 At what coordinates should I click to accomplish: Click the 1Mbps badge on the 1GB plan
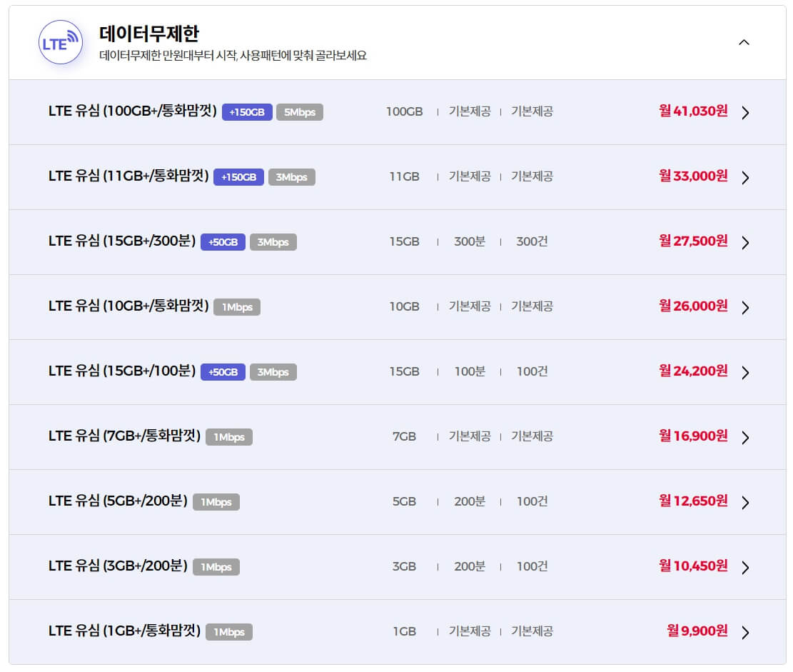228,631
